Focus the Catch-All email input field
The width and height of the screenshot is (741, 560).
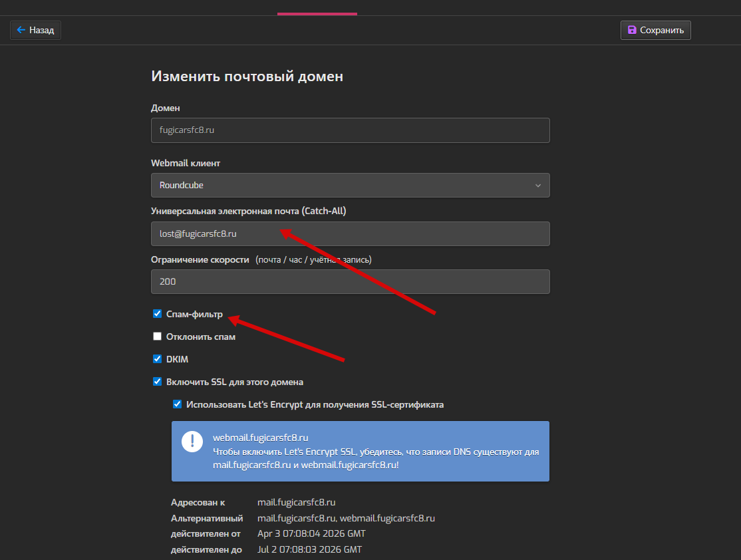coord(350,234)
